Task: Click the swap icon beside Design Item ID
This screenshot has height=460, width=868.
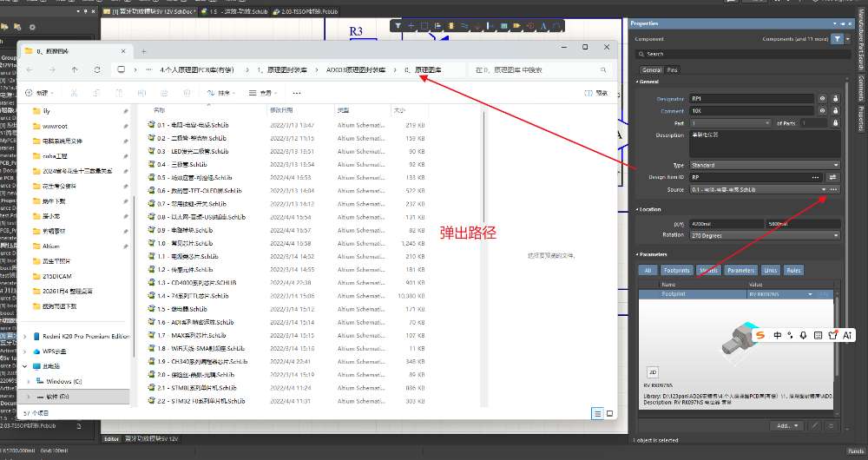Action: tap(832, 177)
